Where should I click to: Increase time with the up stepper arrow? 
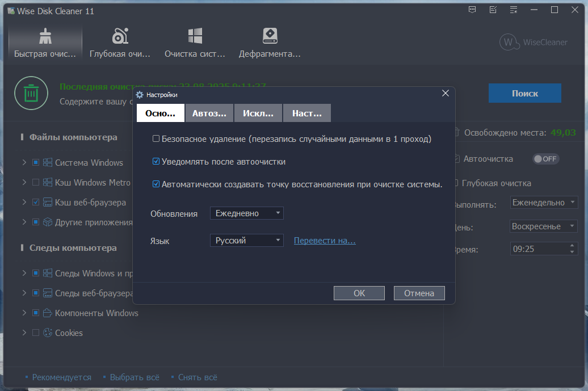(x=572, y=246)
